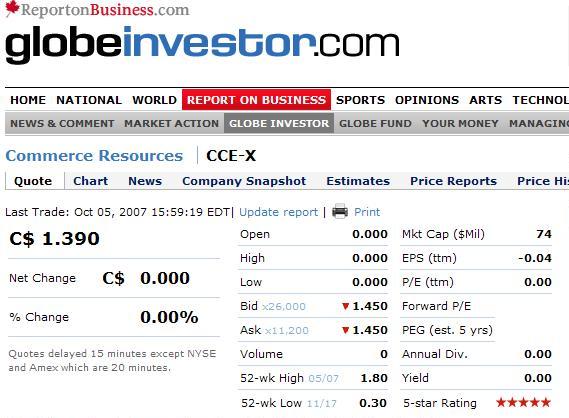Select the Globe Fund submenu item
Screen dimensions: 569x418
point(375,123)
